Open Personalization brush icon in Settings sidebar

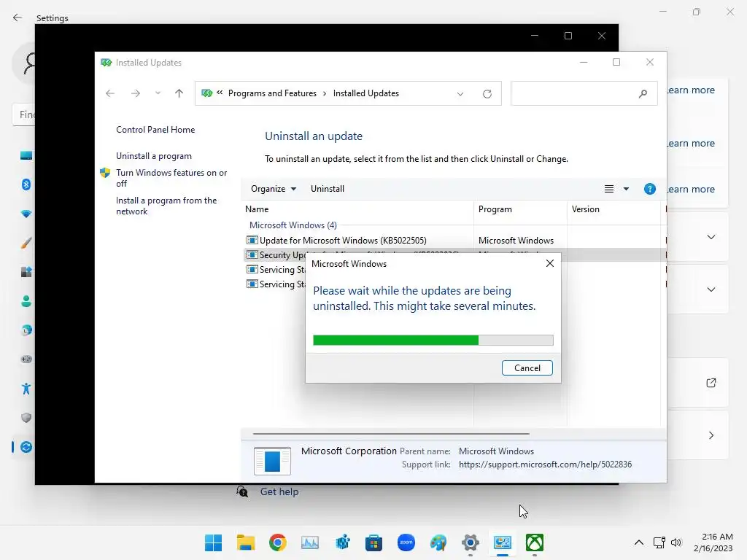point(26,243)
